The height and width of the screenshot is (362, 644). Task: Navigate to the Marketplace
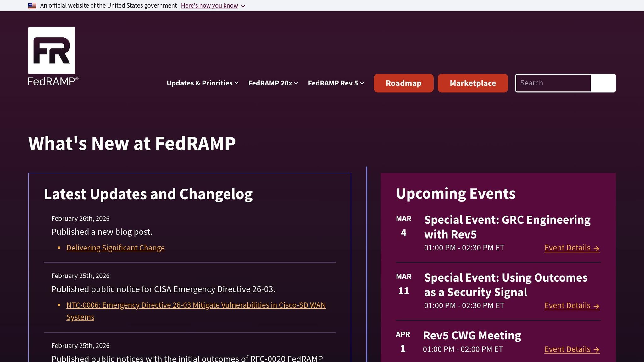coord(473,83)
